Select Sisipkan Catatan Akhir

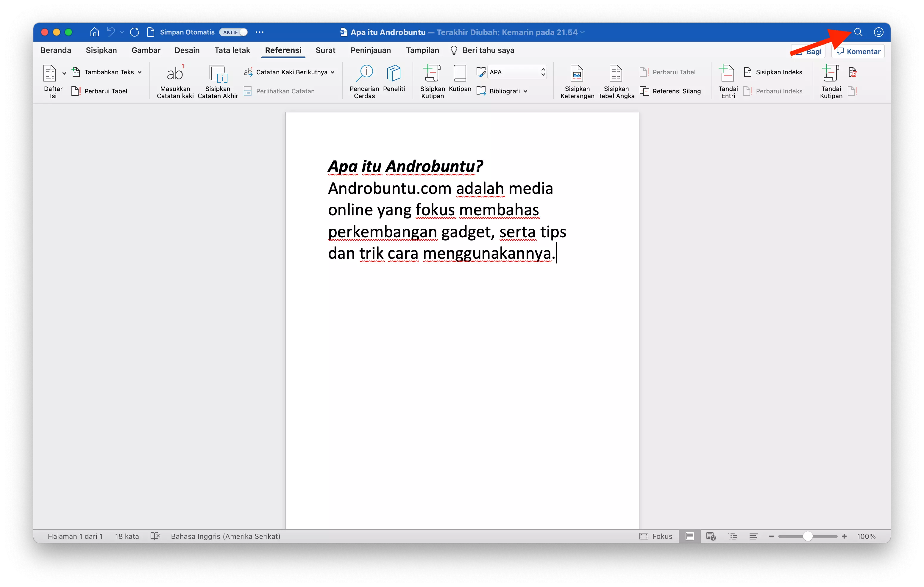[x=218, y=81]
